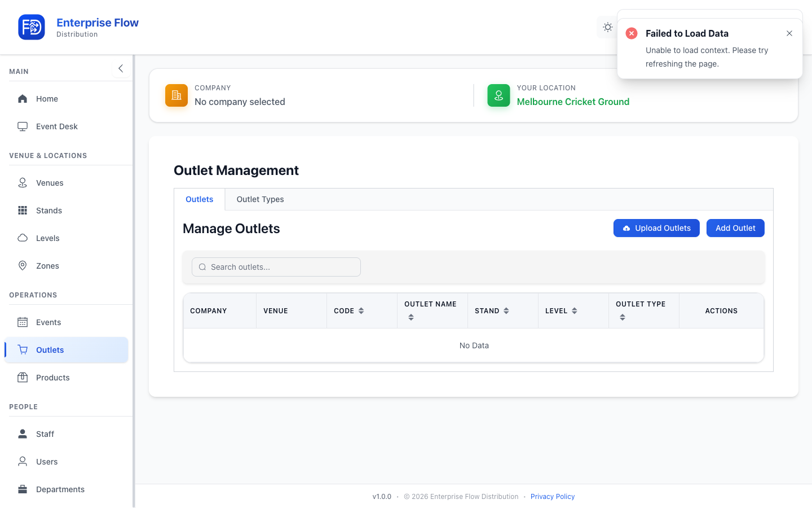
Task: Open the Privacy Policy link
Action: (552, 497)
